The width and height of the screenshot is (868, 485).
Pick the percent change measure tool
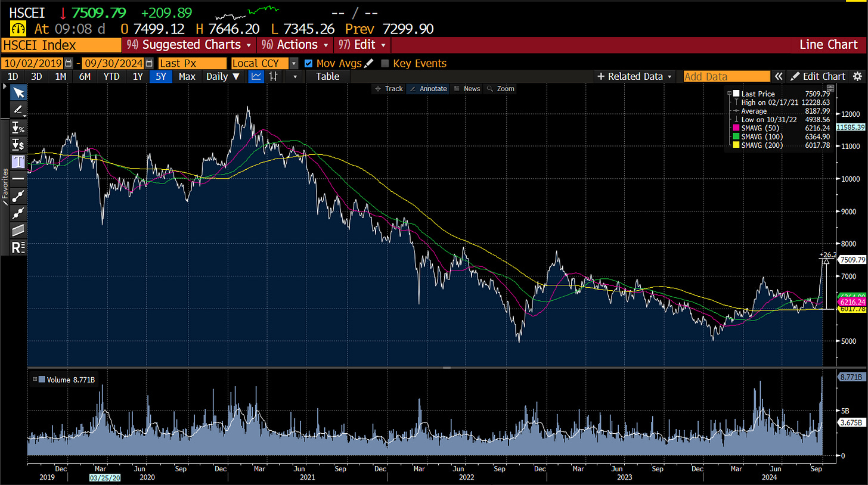18,127
